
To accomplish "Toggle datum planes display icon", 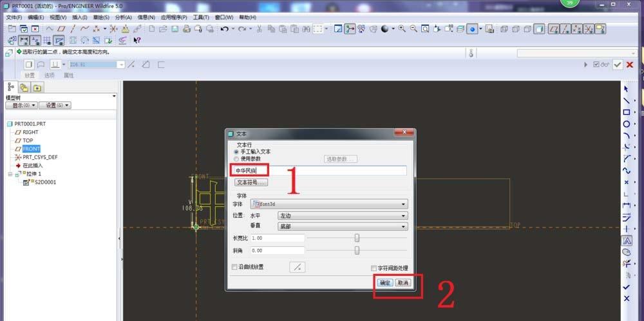I will click(554, 29).
